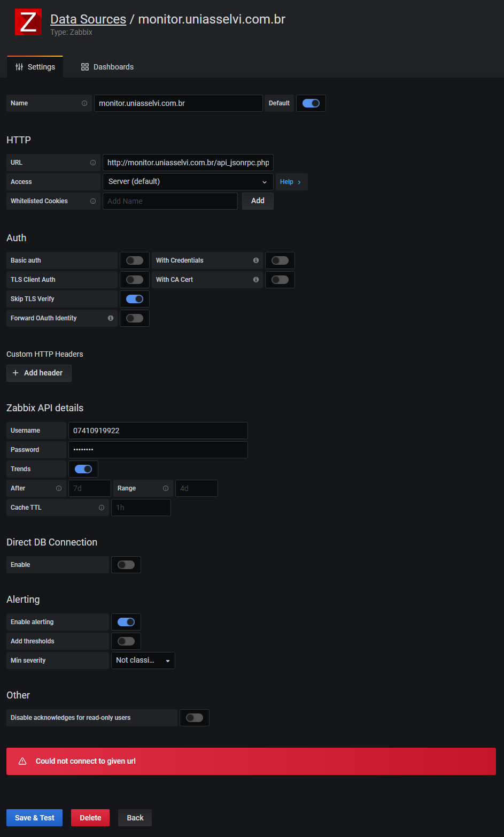This screenshot has height=837, width=504.
Task: Open the Min severity dropdown
Action: pos(143,661)
